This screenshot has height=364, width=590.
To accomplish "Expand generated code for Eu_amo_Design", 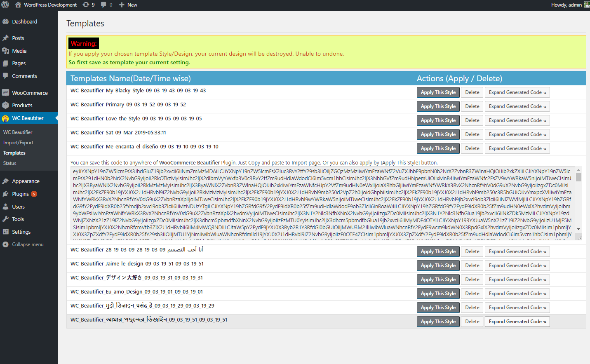I will pos(517,294).
